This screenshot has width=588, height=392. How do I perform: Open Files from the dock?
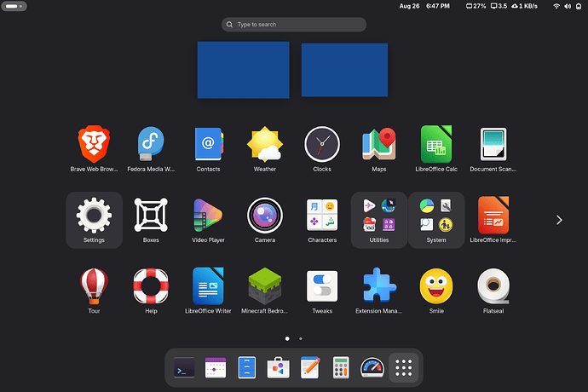click(247, 367)
